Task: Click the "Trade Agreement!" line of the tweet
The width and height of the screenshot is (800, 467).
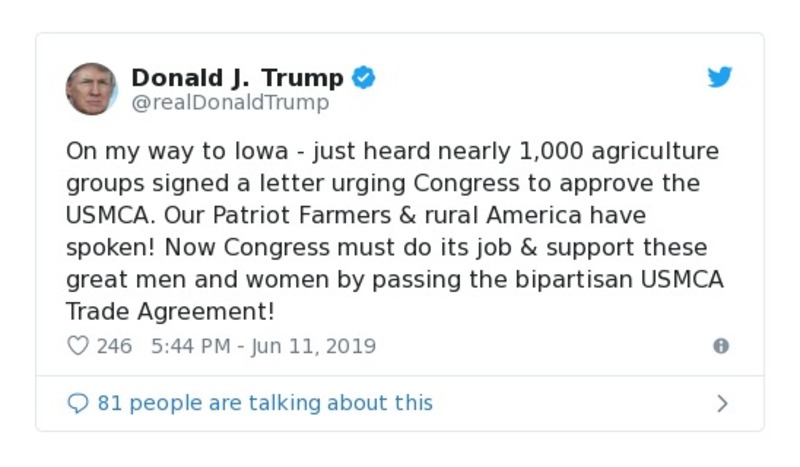Action: point(170,311)
